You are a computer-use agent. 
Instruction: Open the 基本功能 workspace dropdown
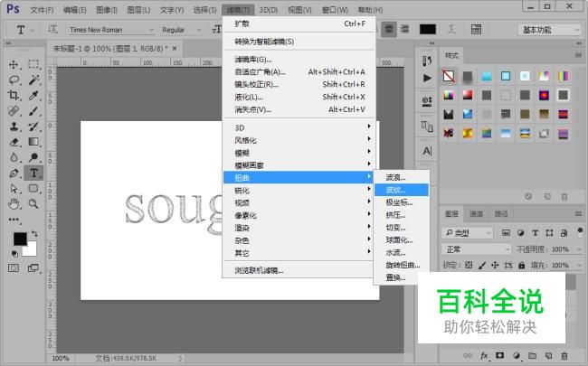point(550,30)
